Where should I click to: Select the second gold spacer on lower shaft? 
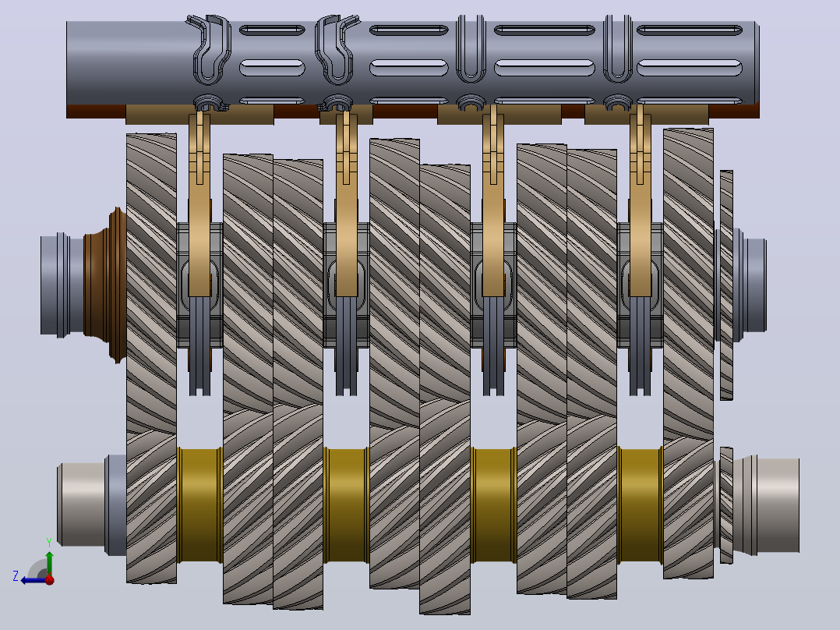(346, 504)
